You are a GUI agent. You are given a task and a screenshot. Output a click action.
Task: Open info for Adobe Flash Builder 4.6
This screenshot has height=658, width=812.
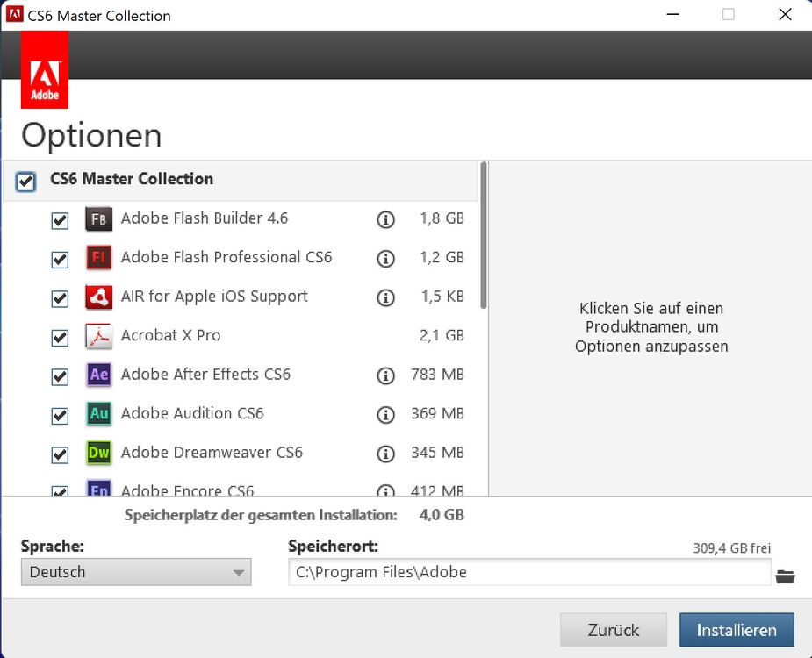[385, 220]
